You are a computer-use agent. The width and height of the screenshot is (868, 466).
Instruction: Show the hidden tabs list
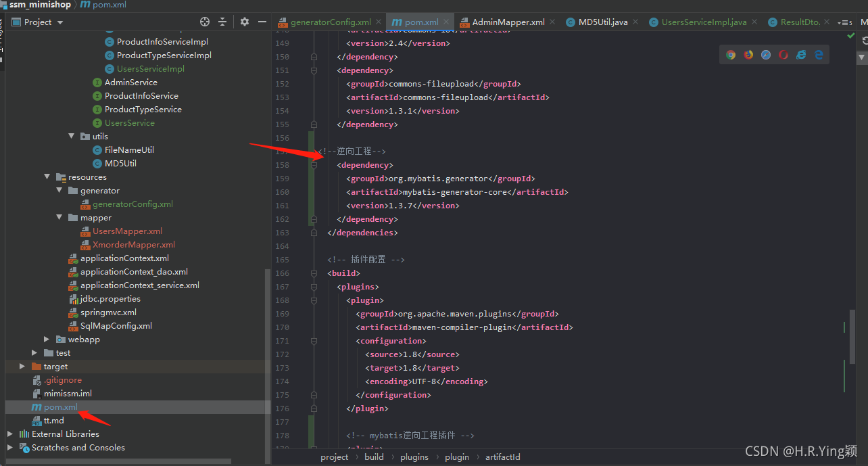click(844, 23)
